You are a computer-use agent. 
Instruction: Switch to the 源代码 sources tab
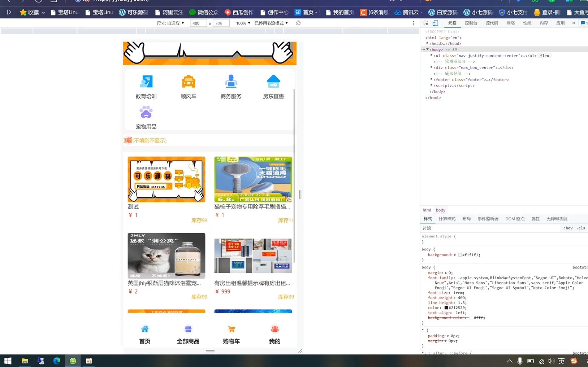(492, 23)
